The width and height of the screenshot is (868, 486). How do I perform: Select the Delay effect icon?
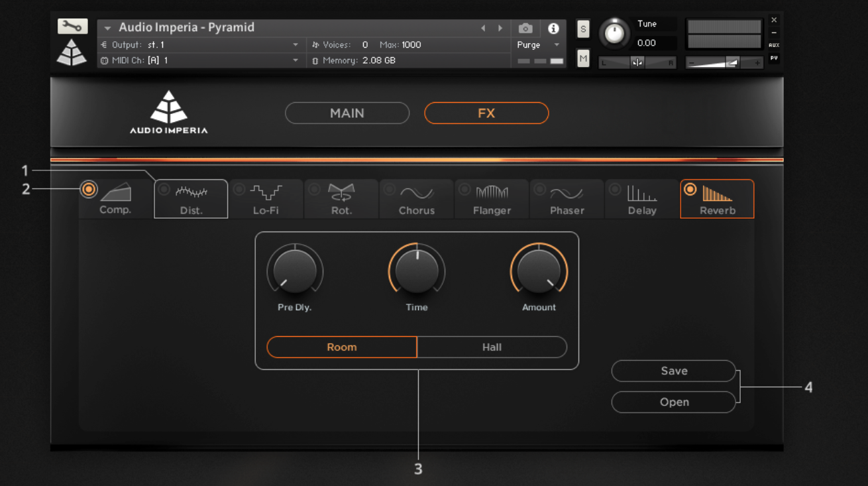pyautogui.click(x=641, y=198)
